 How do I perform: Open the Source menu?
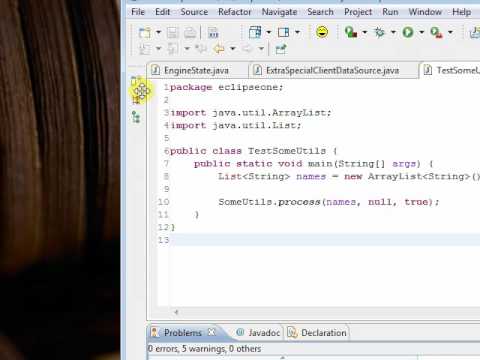click(x=194, y=12)
